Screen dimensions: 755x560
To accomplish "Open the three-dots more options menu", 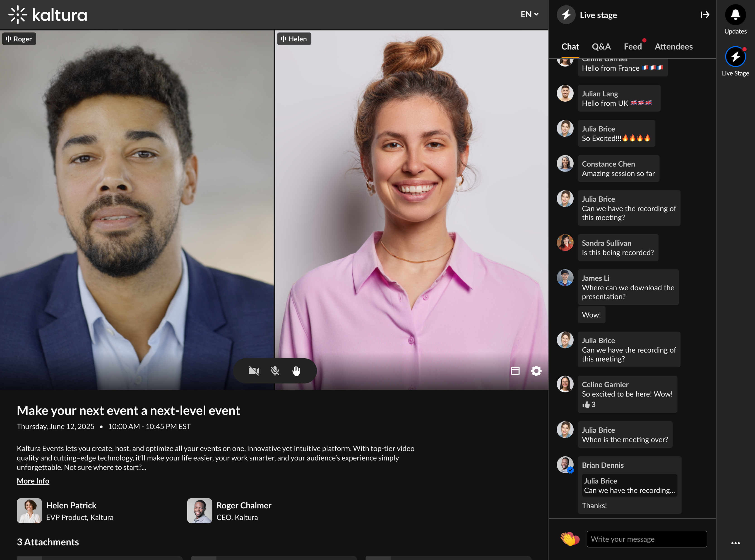I will coord(735,543).
